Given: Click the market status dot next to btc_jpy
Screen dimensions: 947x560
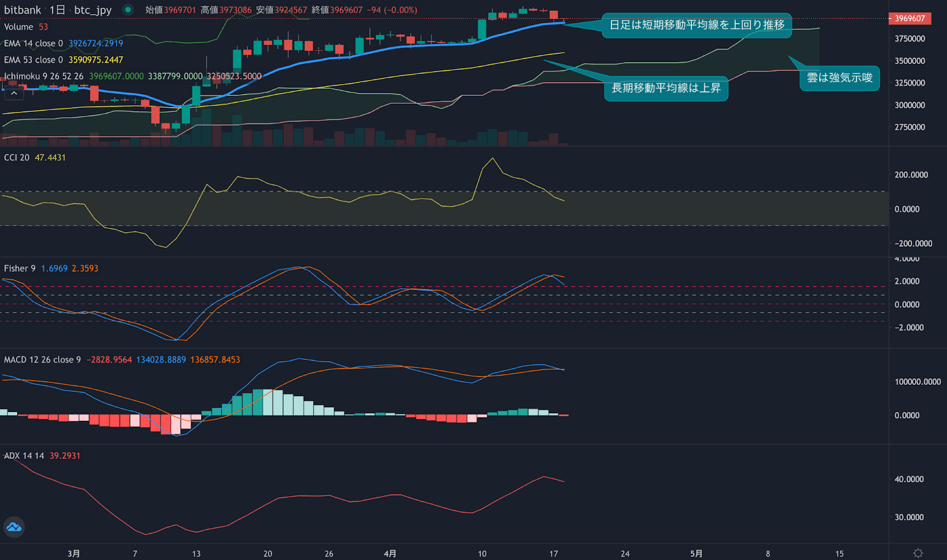Looking at the screenshot, I should point(124,9).
